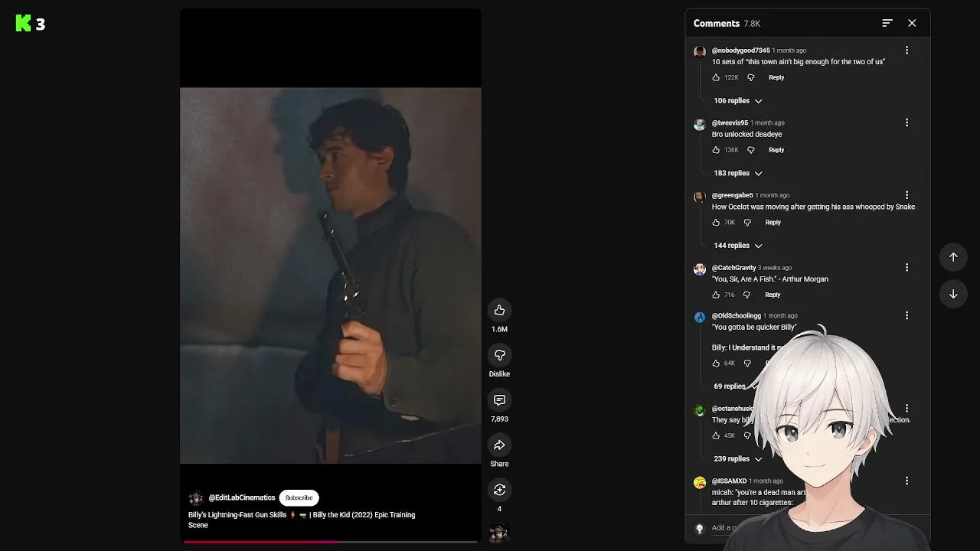Open the remix button showing 4

(x=499, y=490)
